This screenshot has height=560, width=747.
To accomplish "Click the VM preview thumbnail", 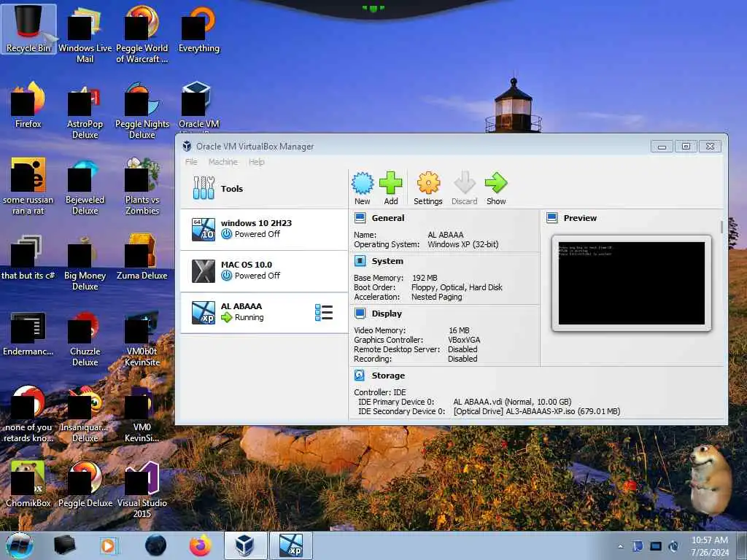I will tap(631, 283).
